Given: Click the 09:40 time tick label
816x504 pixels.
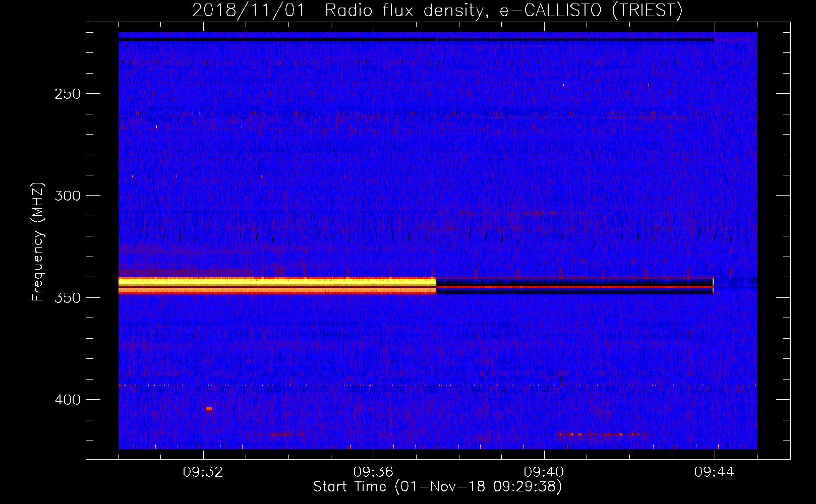Looking at the screenshot, I should 544,472.
